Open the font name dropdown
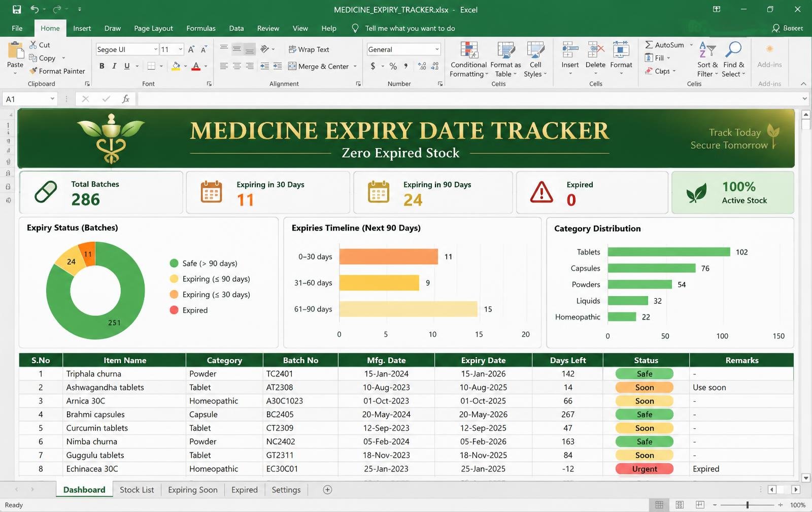Screen dimensions: 812x512 tap(155, 49)
